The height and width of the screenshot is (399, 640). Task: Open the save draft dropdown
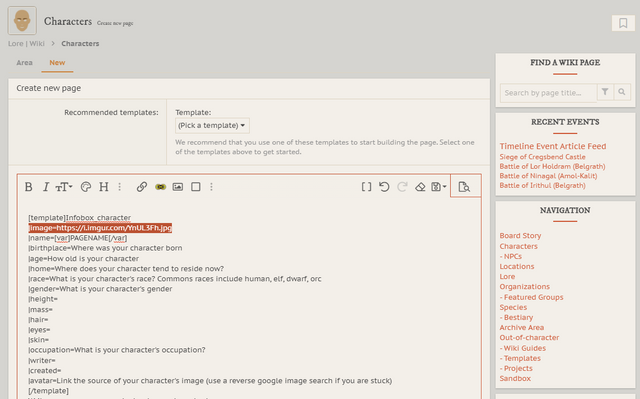pos(439,187)
